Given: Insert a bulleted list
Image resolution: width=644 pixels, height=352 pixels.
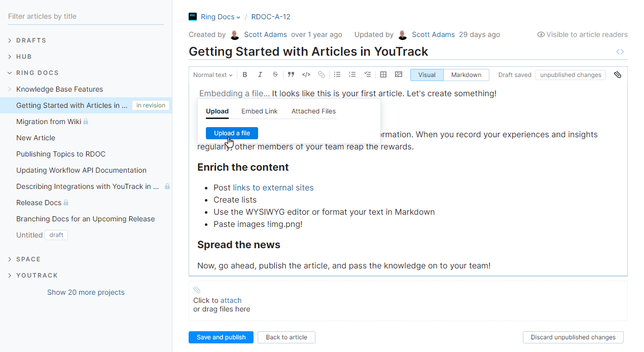Looking at the screenshot, I should pyautogui.click(x=337, y=74).
